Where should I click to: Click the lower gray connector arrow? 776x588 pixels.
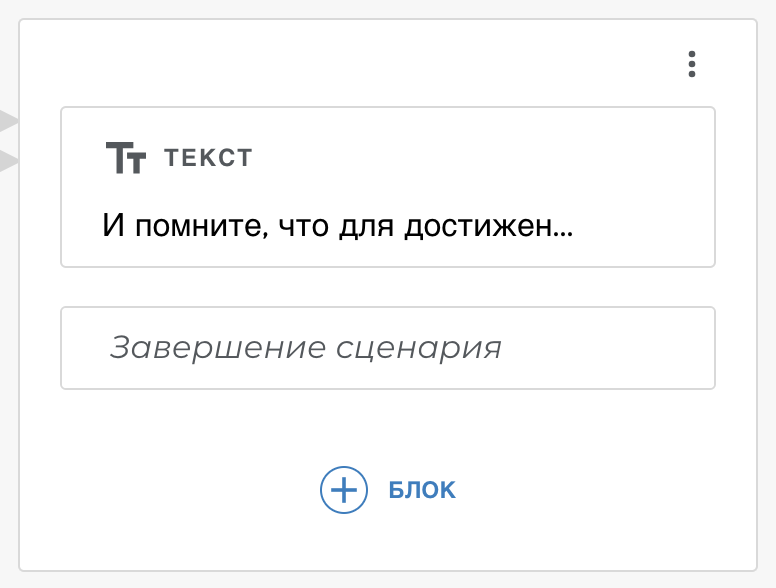tap(9, 160)
